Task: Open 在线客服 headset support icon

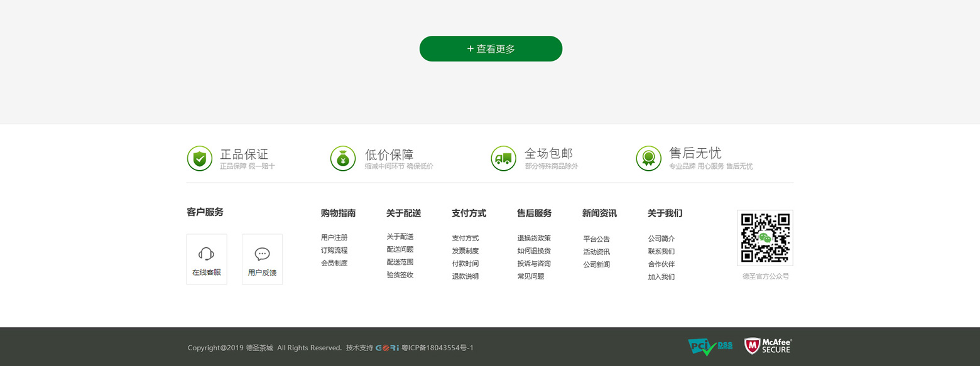Action: tap(207, 254)
